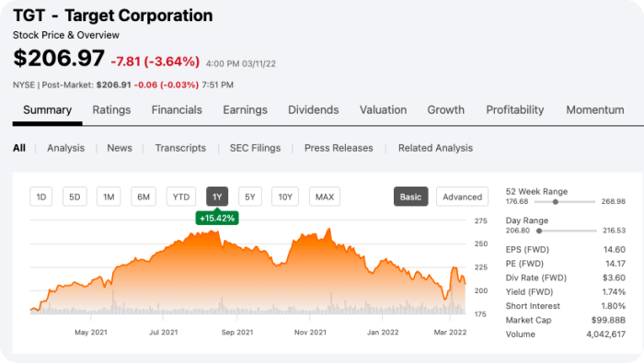The height and width of the screenshot is (363, 644).
Task: Switch chart to 1M range
Action: coord(109,197)
